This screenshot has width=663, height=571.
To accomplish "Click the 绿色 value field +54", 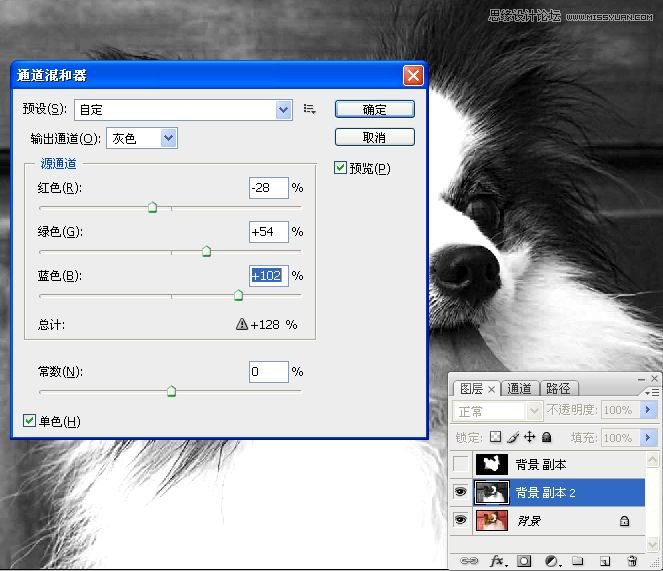I will (269, 232).
